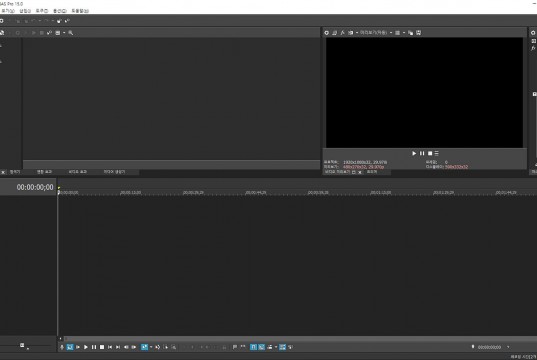537x360 pixels.
Task: Switch to the Video FX tab
Action: pyautogui.click(x=77, y=172)
